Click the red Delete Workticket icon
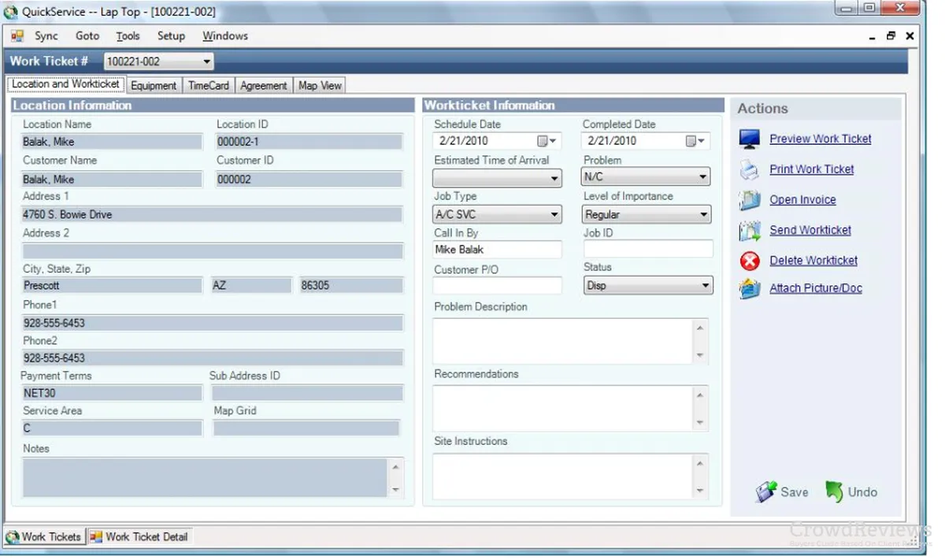The height and width of the screenshot is (560, 945). (x=750, y=261)
